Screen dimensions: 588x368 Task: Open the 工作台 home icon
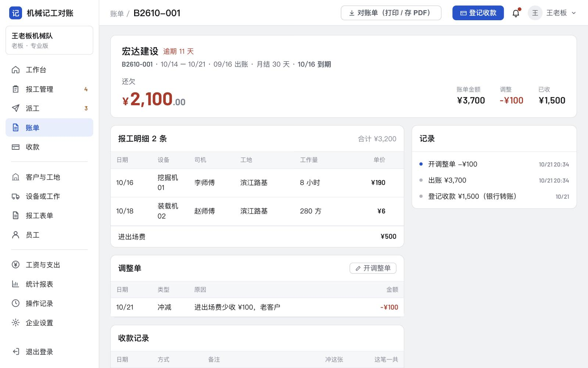click(x=15, y=70)
